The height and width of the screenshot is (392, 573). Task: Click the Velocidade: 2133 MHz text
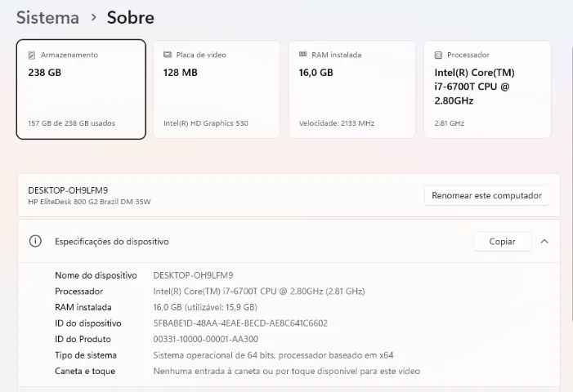tap(337, 123)
